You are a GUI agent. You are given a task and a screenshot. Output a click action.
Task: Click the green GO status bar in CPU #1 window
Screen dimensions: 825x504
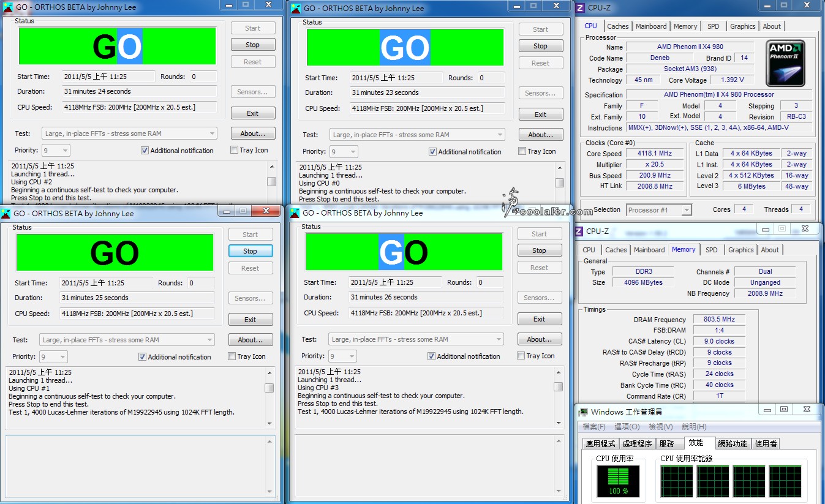click(x=115, y=252)
